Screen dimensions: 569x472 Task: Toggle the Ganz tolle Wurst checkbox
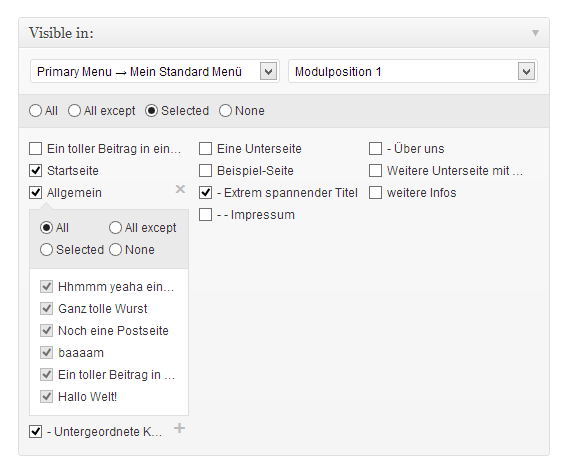click(46, 309)
